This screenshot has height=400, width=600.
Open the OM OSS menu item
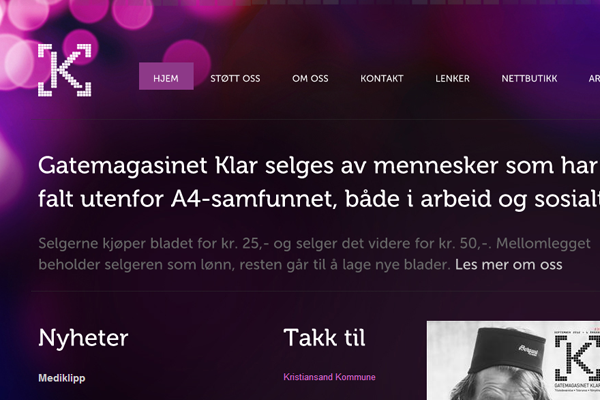tap(310, 78)
